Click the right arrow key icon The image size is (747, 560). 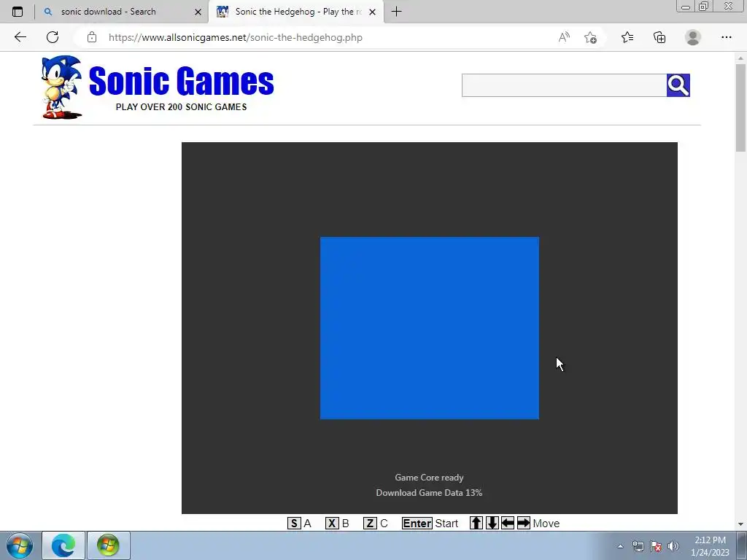point(524,523)
